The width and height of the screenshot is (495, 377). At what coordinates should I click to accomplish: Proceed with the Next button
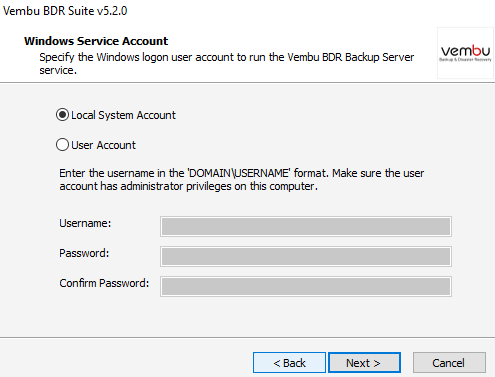pyautogui.click(x=364, y=363)
